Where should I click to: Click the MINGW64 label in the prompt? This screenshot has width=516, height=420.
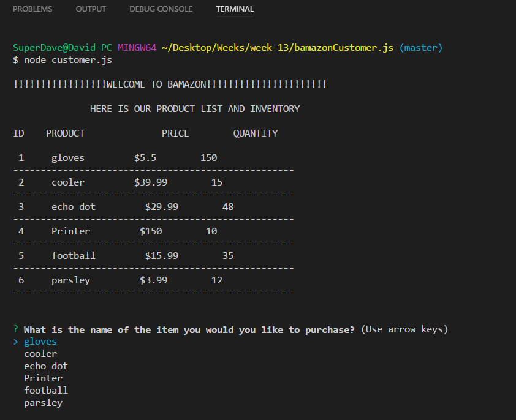[135, 47]
